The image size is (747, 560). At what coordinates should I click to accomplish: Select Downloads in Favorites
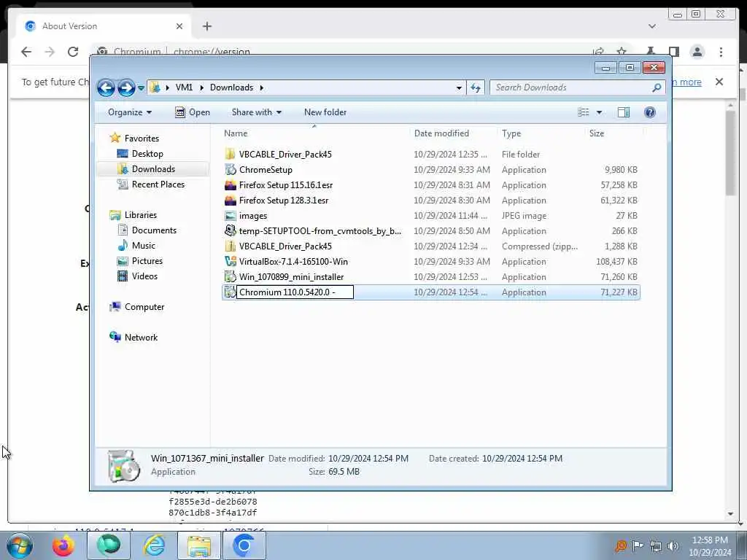153,169
